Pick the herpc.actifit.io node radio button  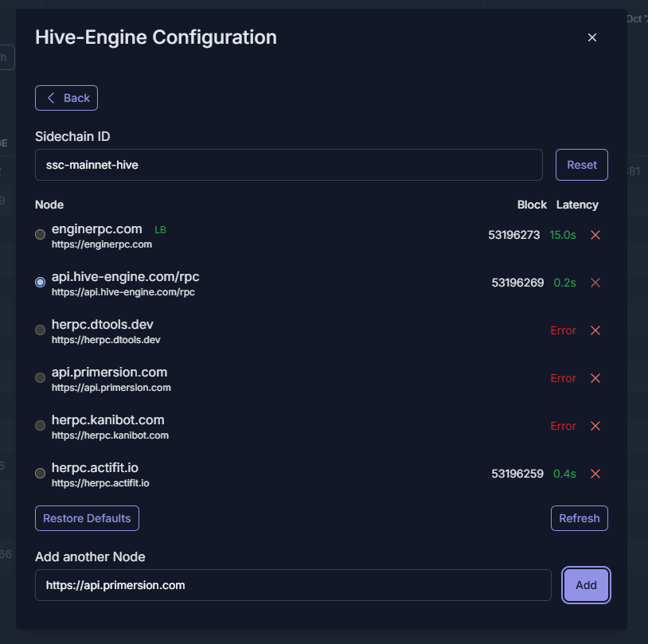coord(41,474)
